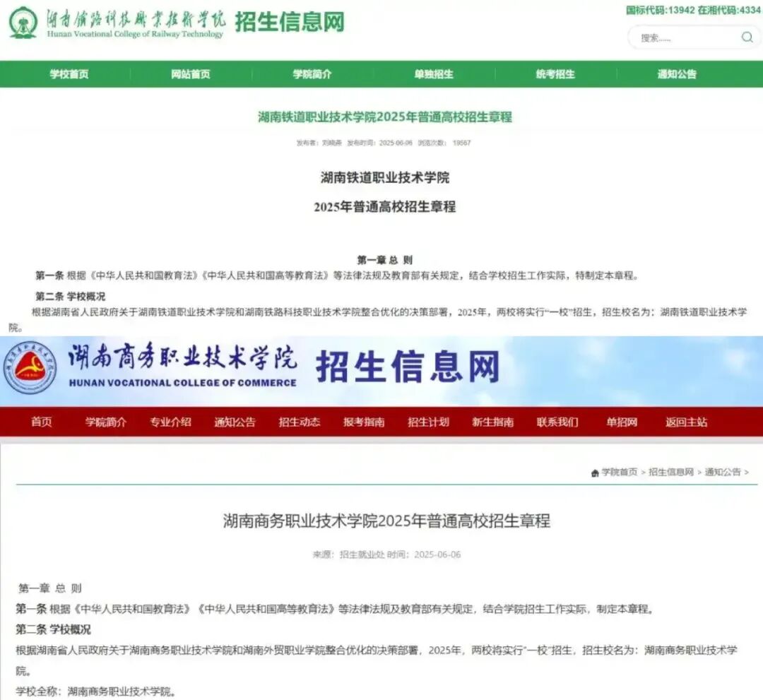
Task: Open 学院简介 in the green navigation bar
Action: 312,74
